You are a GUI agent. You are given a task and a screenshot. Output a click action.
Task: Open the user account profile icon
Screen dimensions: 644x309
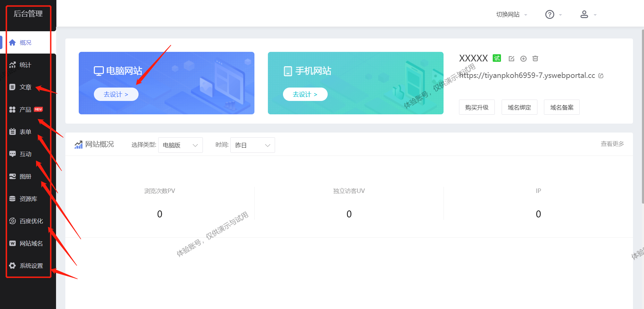point(584,14)
